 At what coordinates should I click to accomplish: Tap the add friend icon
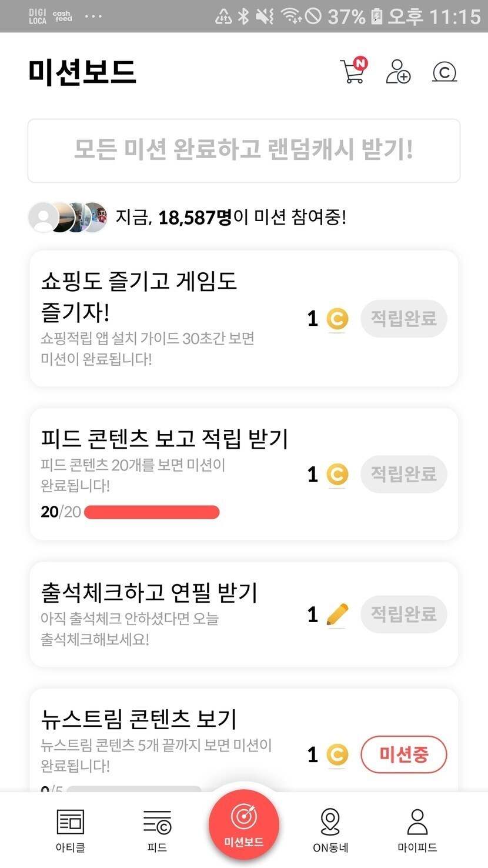click(x=398, y=72)
